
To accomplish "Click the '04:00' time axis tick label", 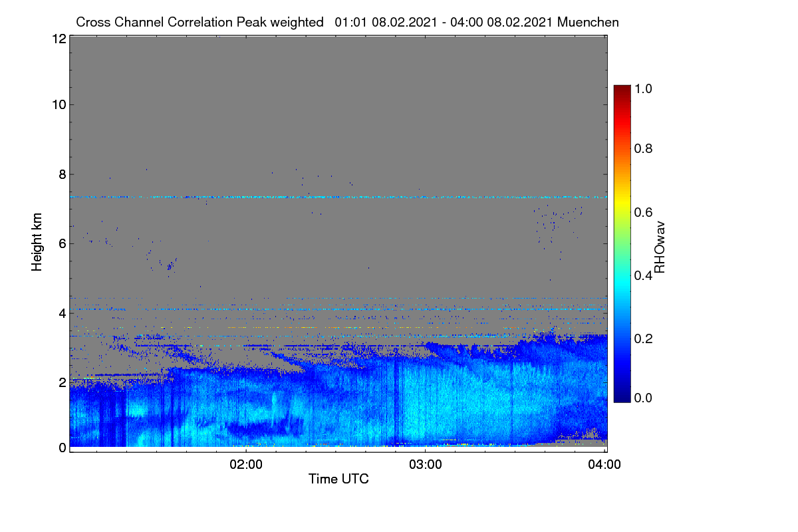I will click(x=604, y=465).
